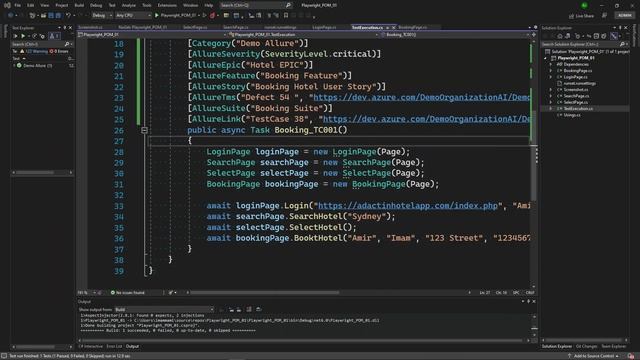Screen dimensions: 640x360
Task: Click the editor split window handle
Action: point(533,35)
